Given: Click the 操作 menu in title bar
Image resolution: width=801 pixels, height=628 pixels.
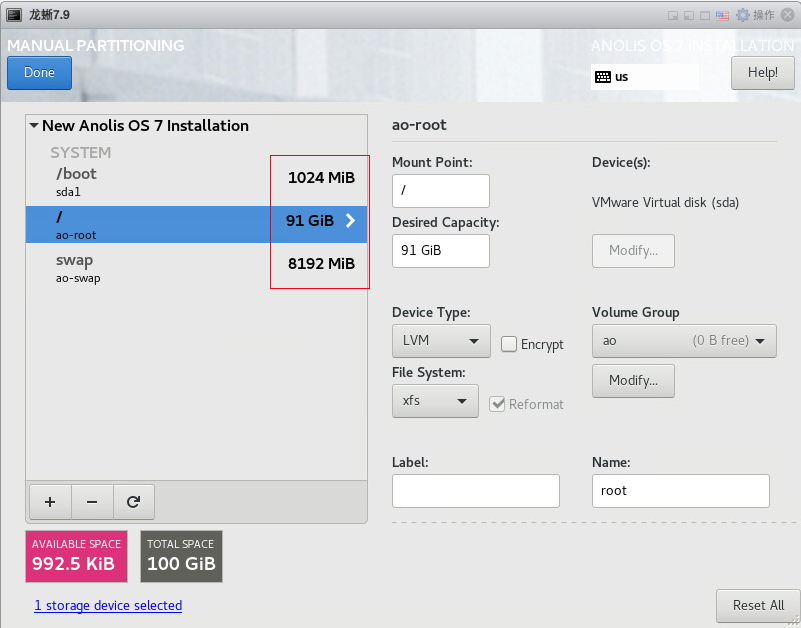Looking at the screenshot, I should coord(763,15).
